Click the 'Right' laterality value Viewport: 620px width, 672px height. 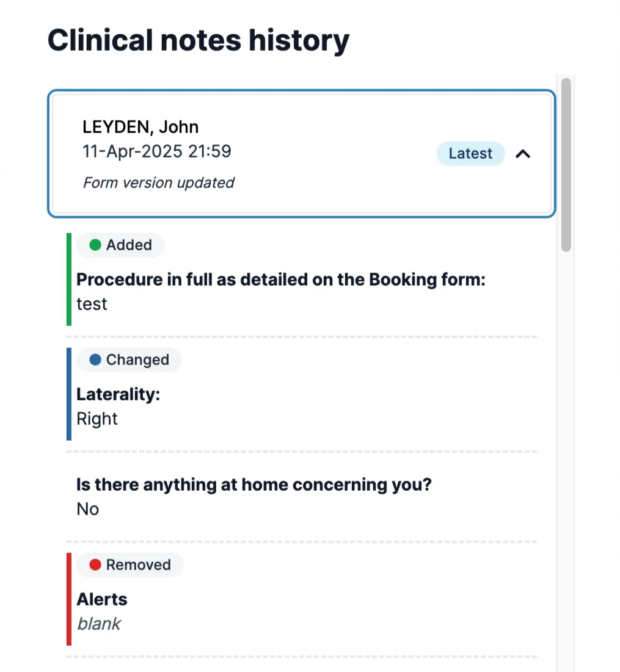pos(97,419)
